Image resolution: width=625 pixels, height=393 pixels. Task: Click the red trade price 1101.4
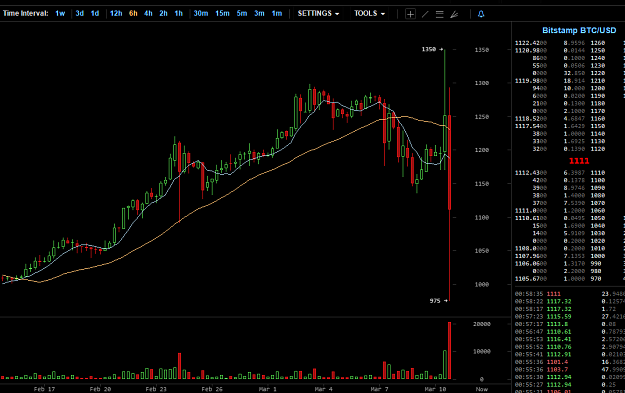click(x=557, y=362)
